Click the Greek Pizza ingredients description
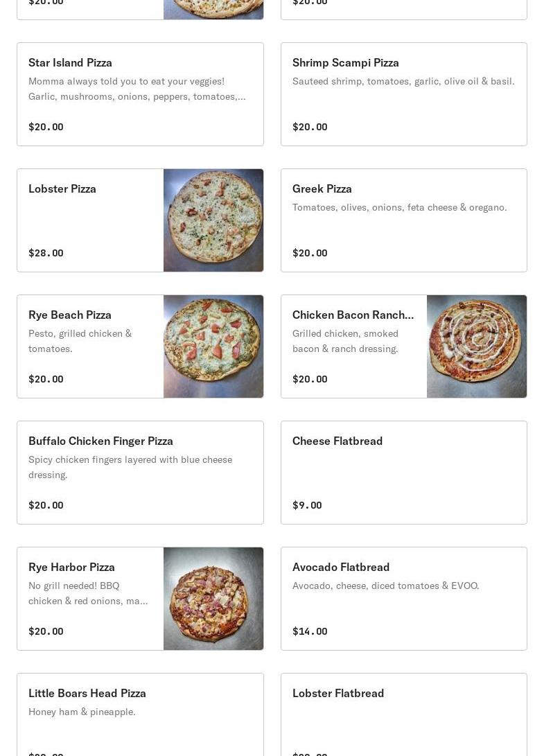This screenshot has height=756, width=544. pyautogui.click(x=399, y=207)
